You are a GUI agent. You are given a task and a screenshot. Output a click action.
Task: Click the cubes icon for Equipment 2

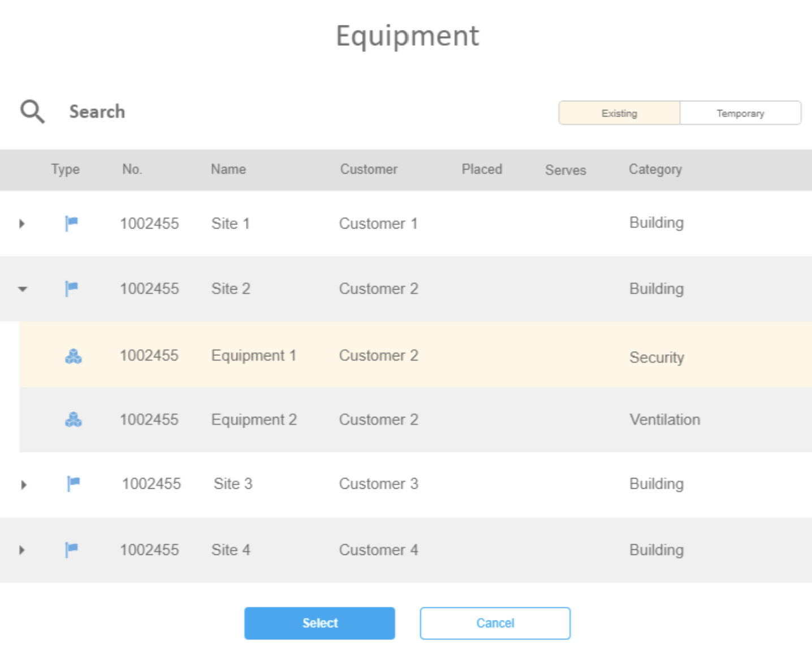[x=74, y=419]
